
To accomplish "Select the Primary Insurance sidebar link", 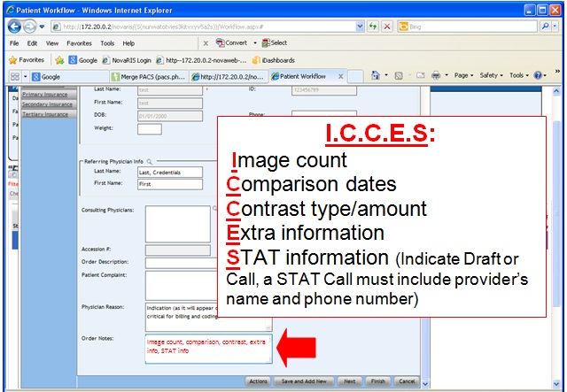I will [x=45, y=95].
